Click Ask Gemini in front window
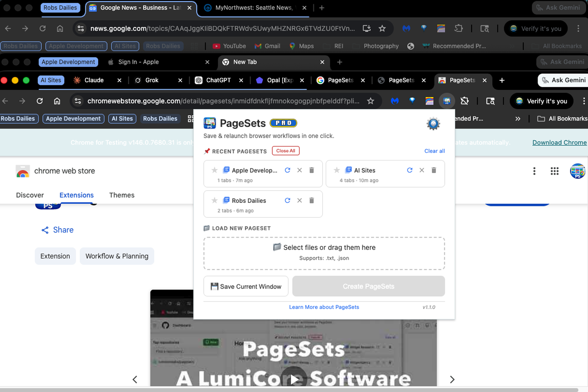This screenshot has width=588, height=392. 563,80
